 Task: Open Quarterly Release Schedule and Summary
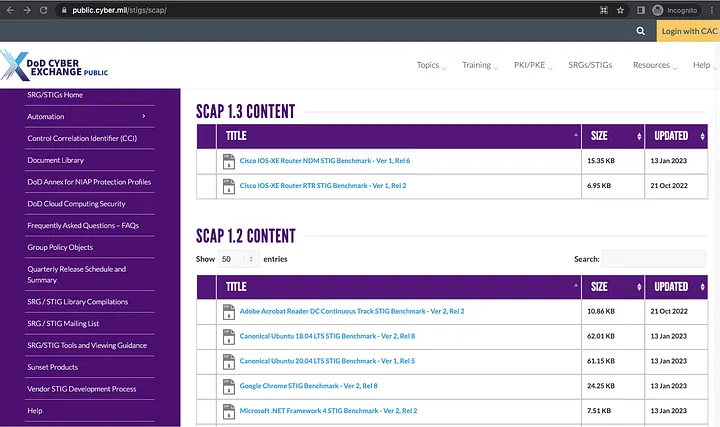click(77, 275)
